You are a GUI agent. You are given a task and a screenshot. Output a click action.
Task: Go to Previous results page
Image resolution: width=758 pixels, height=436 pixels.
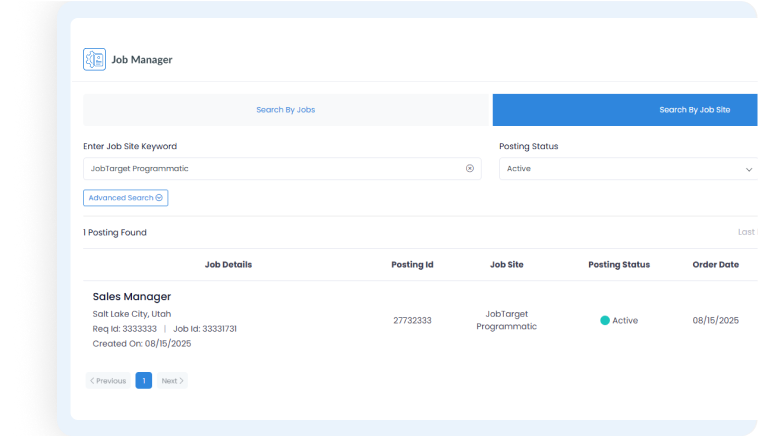108,380
